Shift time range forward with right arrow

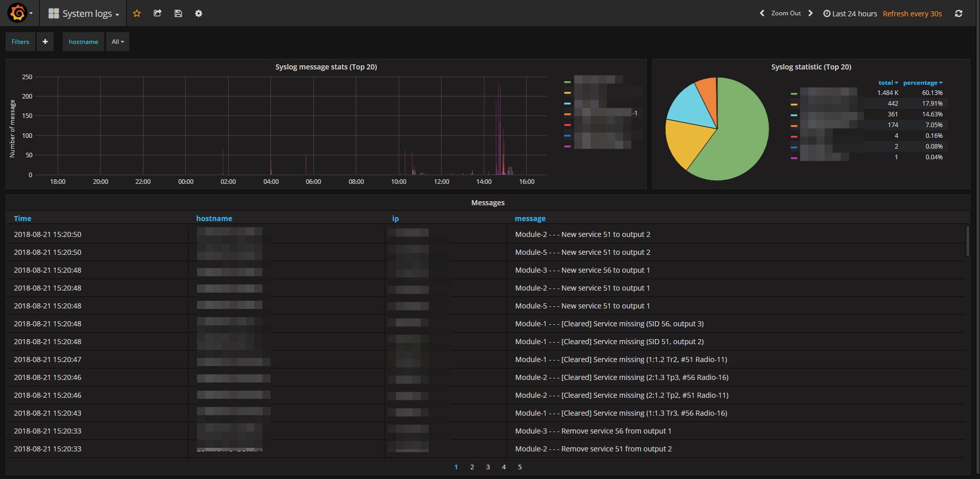(811, 13)
